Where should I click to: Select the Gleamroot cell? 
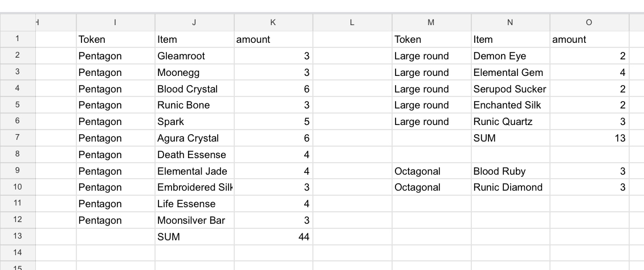(194, 56)
